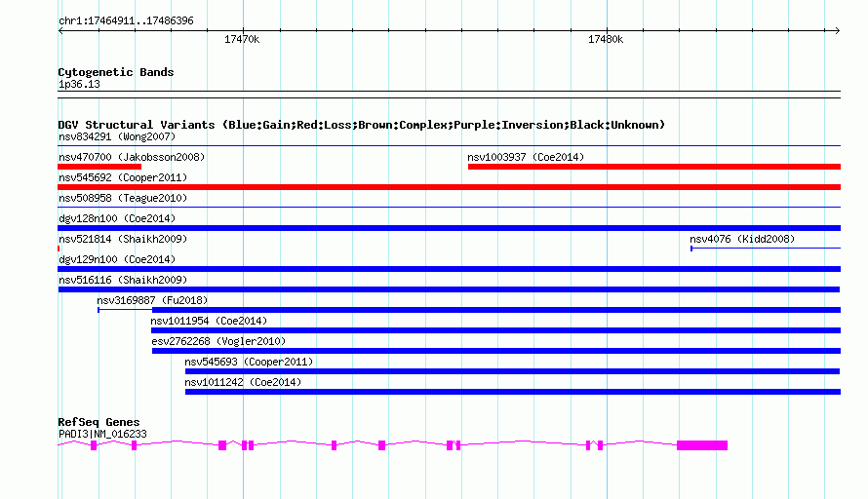Click the 17470k ruler position label
Image resolution: width=868 pixels, height=499 pixels.
(x=242, y=39)
